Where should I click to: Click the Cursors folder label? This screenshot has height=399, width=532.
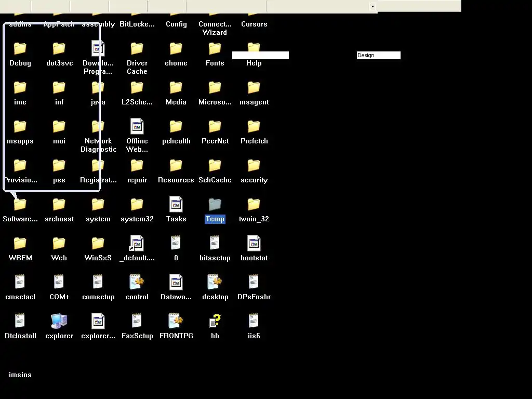254,24
